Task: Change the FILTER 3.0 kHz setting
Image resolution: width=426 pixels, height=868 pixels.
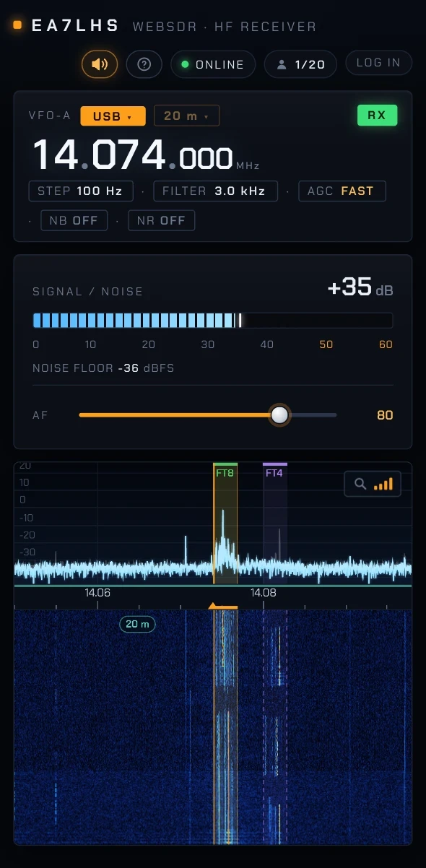Action: 215,191
